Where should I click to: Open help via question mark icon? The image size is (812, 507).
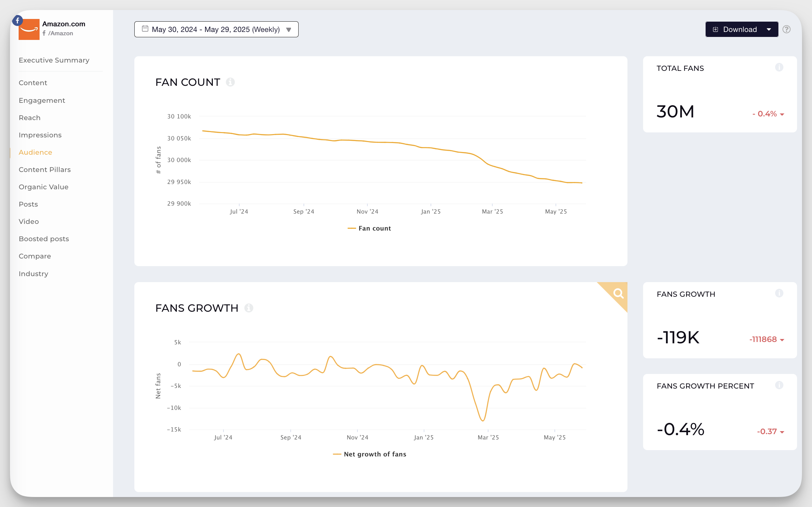click(x=787, y=29)
